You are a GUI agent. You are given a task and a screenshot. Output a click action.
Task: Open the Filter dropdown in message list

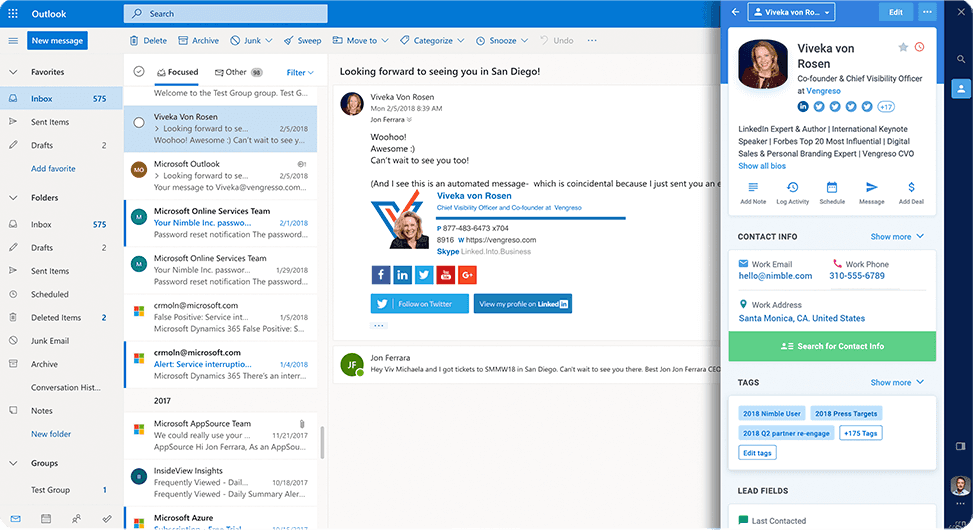pyautogui.click(x=300, y=73)
